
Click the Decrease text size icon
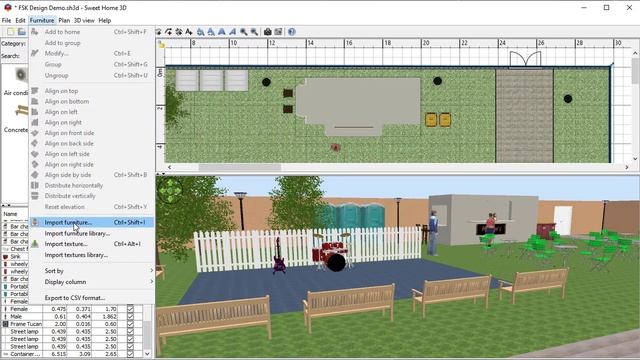(x=211, y=32)
